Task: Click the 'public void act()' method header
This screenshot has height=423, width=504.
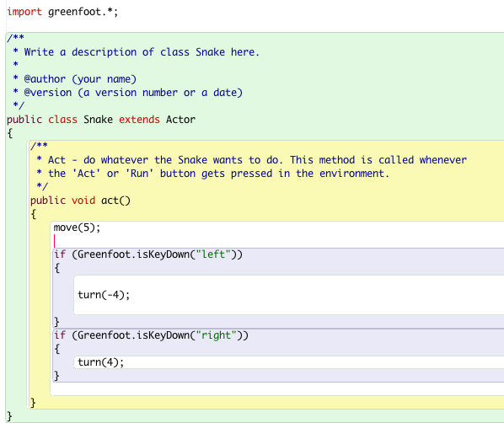Action: click(80, 201)
